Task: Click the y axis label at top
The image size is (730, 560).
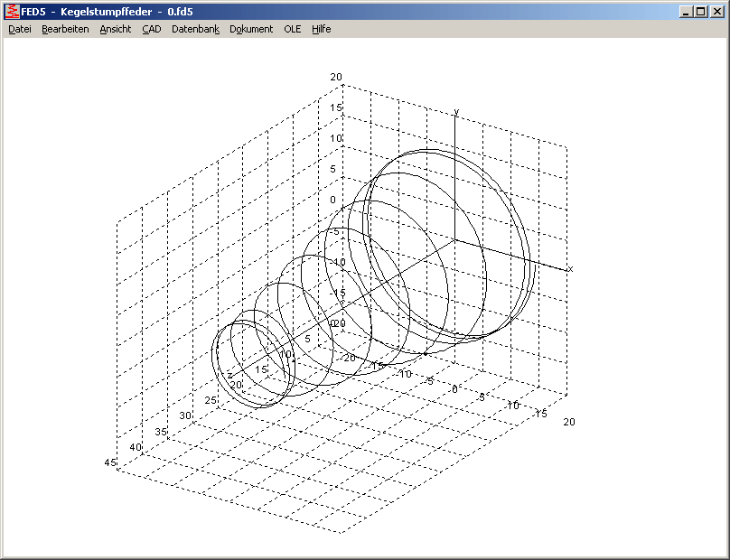Action: coord(456,112)
